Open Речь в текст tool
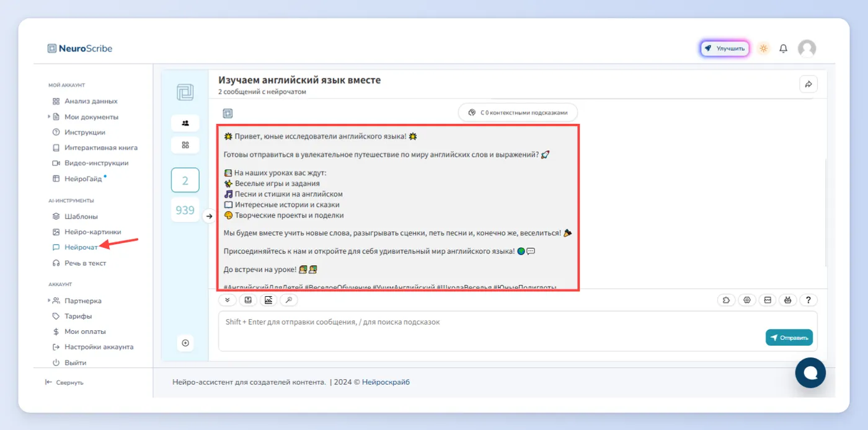This screenshot has width=868, height=430. 85,263
